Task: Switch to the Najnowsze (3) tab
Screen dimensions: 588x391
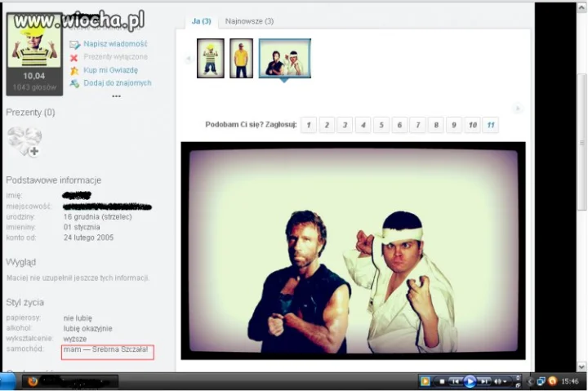Action: [x=249, y=21]
